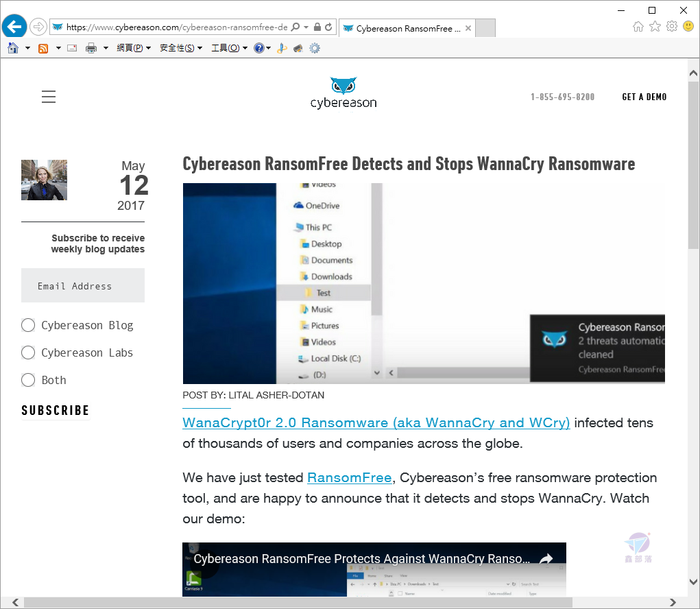Click the search magnifier in address bar

(295, 27)
